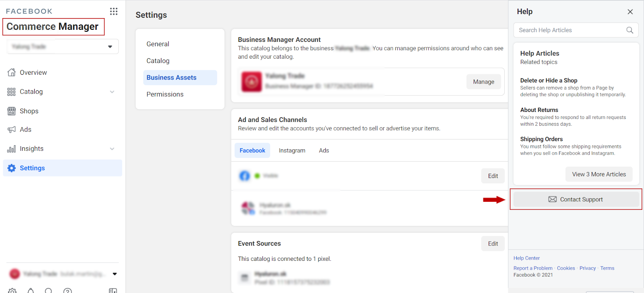Open the business account selector dropdown
Screen dimensions: 644x293
click(x=62, y=47)
